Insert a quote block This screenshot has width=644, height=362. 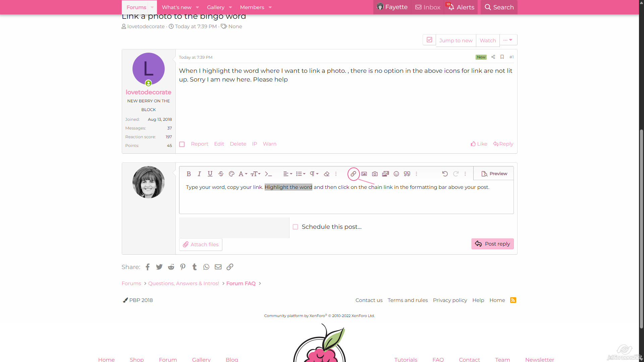point(407,174)
